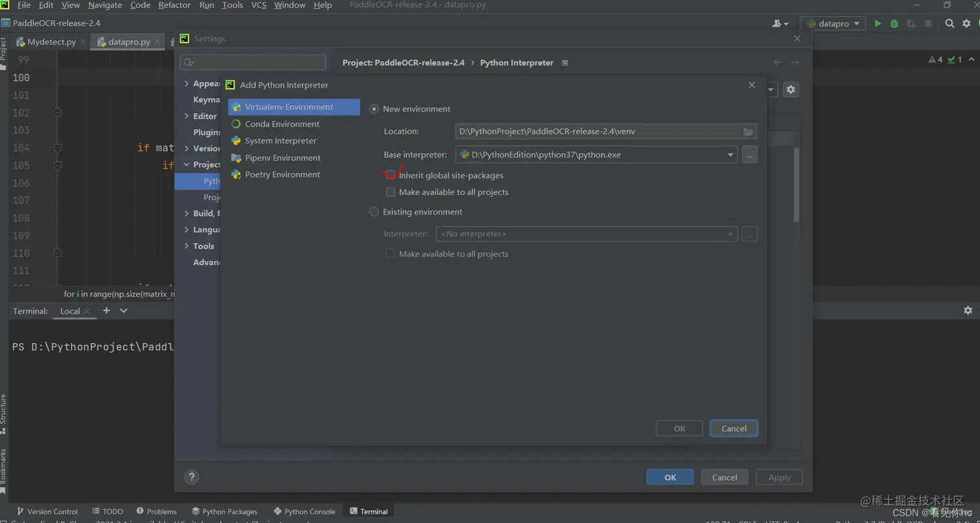
Task: Browse for venv location folder icon
Action: coord(748,132)
